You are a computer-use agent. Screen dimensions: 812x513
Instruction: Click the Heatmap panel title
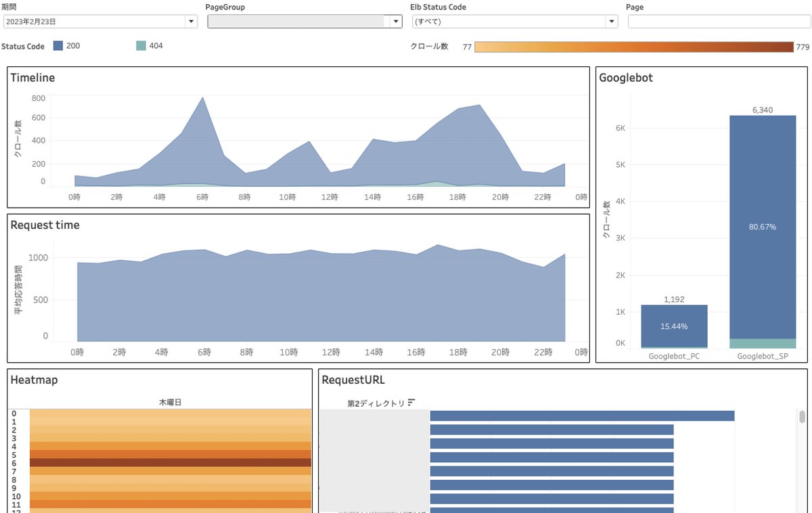point(34,380)
